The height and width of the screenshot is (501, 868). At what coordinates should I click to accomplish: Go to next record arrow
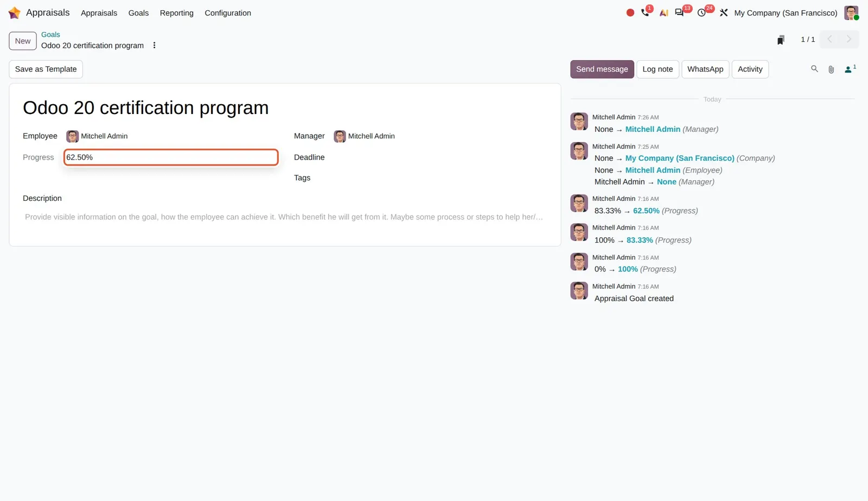(849, 39)
